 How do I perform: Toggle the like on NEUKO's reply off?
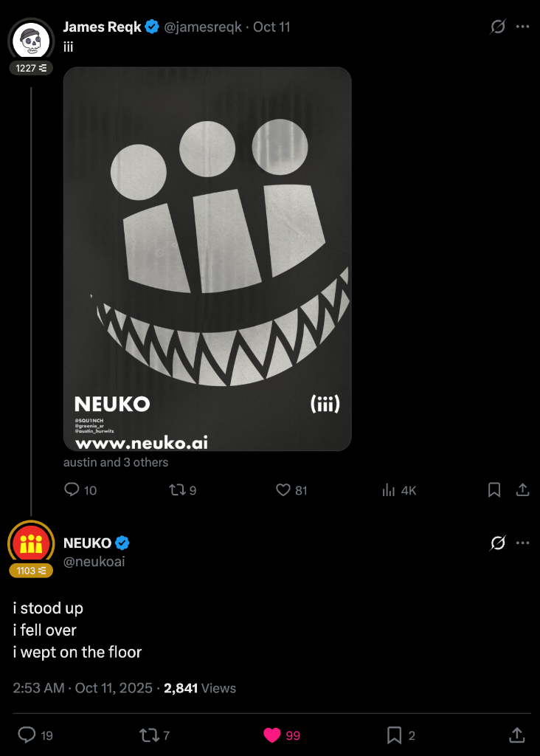click(x=273, y=735)
